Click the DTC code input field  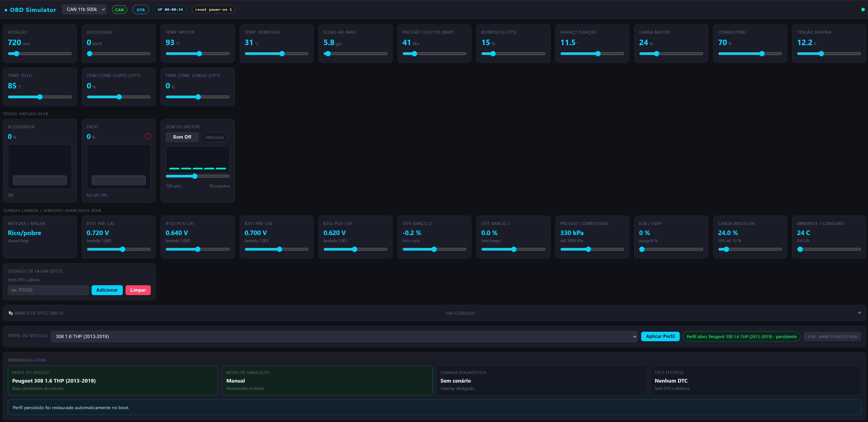(48, 290)
